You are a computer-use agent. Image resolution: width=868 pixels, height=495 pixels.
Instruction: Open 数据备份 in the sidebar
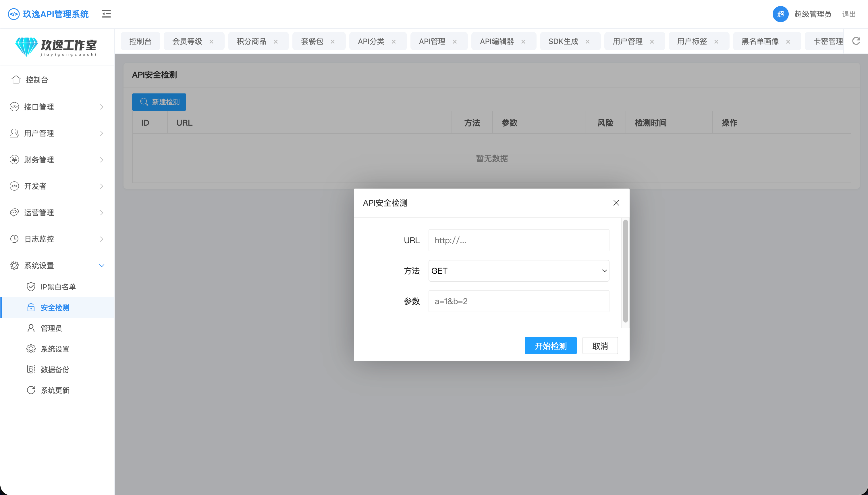(x=58, y=370)
